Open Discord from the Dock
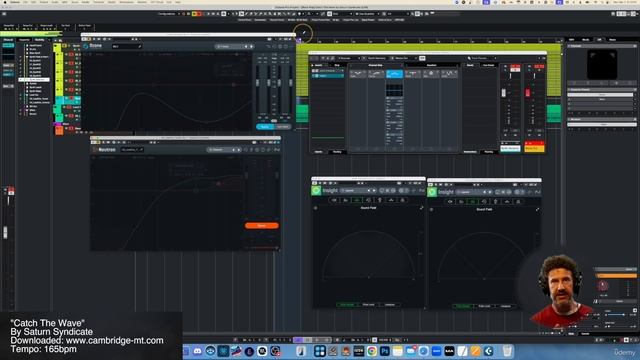 coord(198,351)
